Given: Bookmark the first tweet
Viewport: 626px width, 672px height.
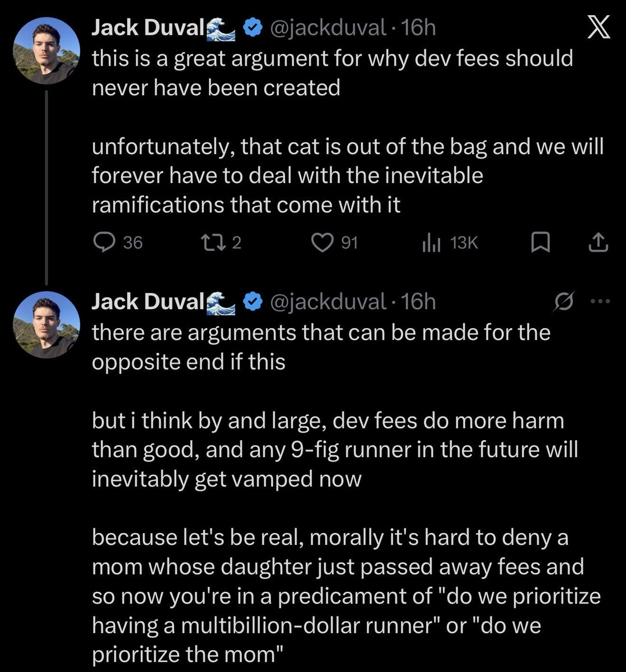Looking at the screenshot, I should click(x=539, y=242).
